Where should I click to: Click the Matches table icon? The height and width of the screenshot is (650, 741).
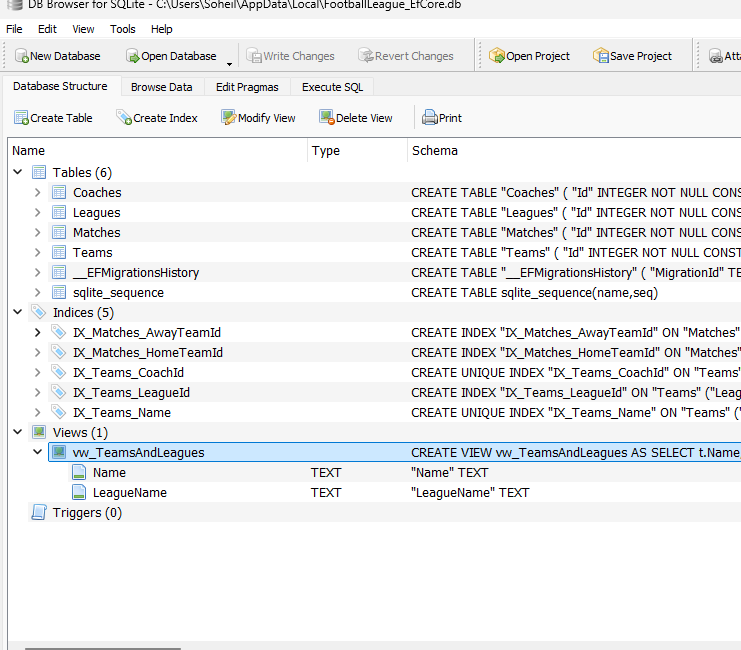click(59, 232)
